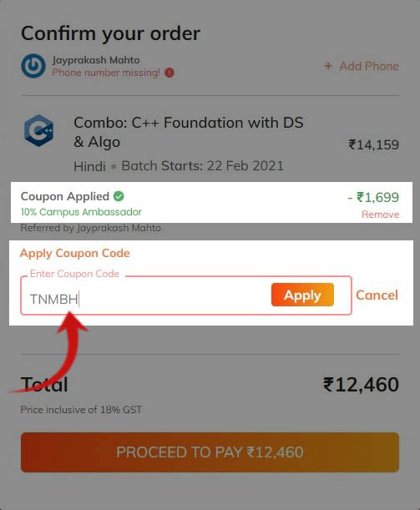The width and height of the screenshot is (420, 510).
Task: Remove the applied coupon
Action: (380, 215)
